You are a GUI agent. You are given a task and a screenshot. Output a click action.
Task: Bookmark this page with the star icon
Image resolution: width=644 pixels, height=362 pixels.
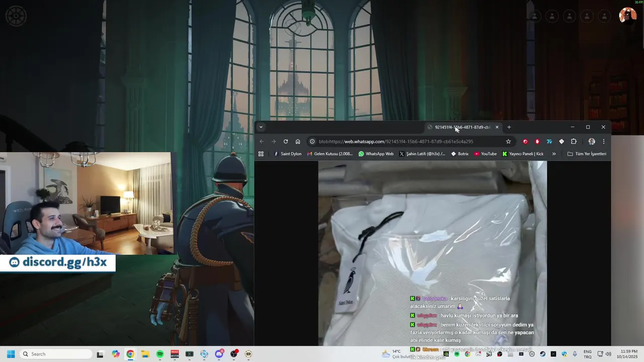pyautogui.click(x=508, y=141)
